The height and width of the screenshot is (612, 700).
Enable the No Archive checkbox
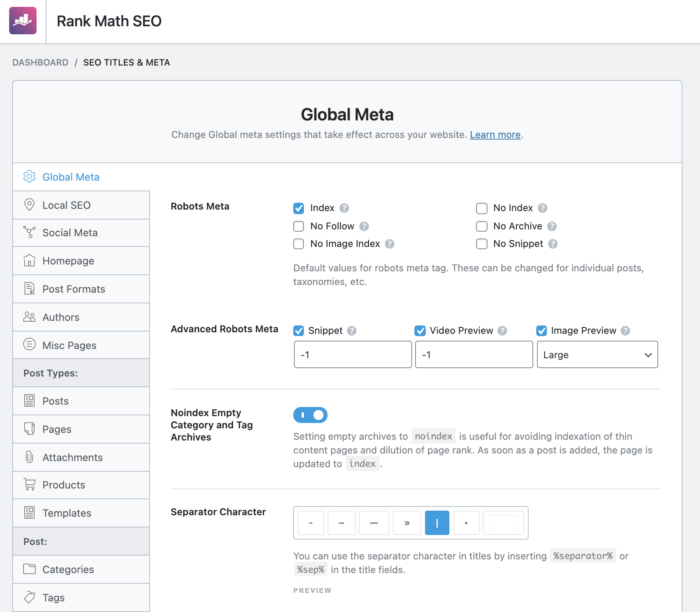pyautogui.click(x=482, y=226)
